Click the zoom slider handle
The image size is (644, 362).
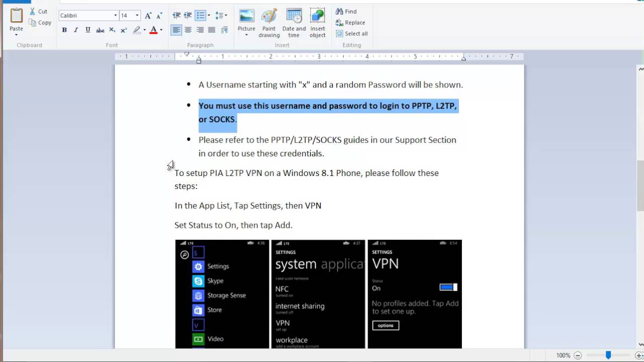click(608, 355)
